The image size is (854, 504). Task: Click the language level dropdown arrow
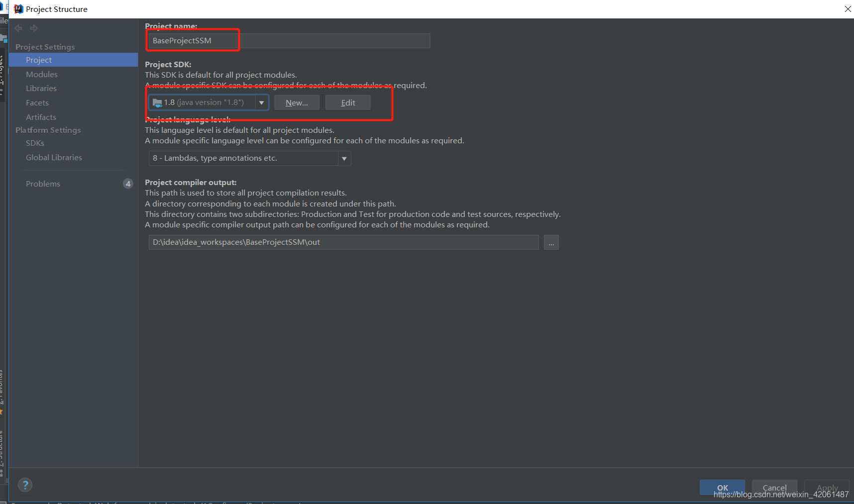click(344, 158)
